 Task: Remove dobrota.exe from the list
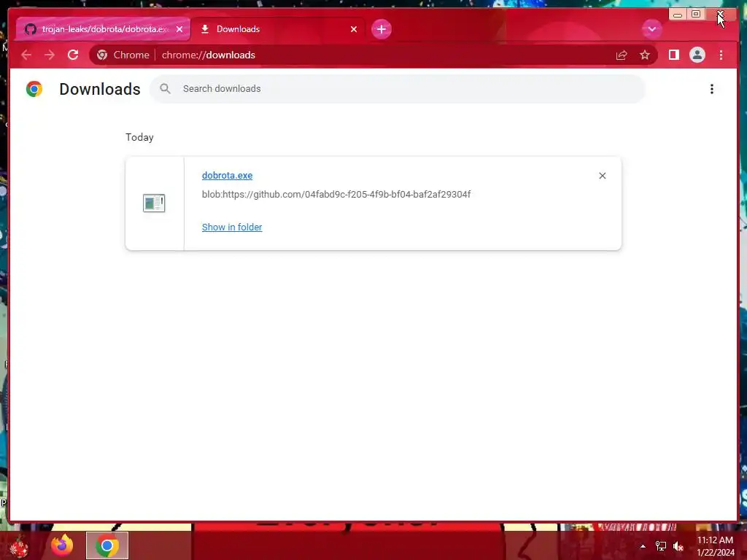[602, 176]
